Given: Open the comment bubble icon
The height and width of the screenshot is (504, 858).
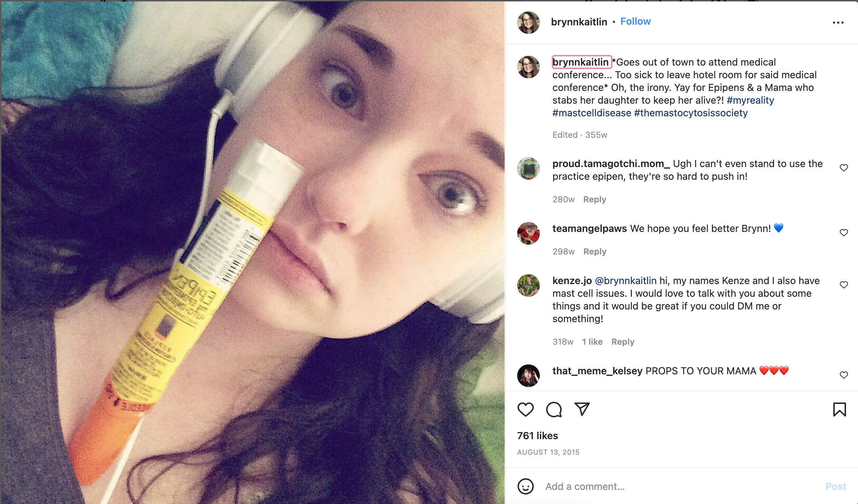Looking at the screenshot, I should click(x=554, y=410).
